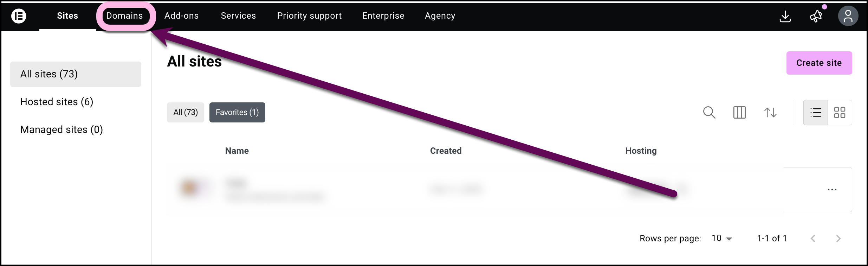Select Hosted sites (6) in sidebar
Viewport: 868px width, 266px height.
[57, 102]
